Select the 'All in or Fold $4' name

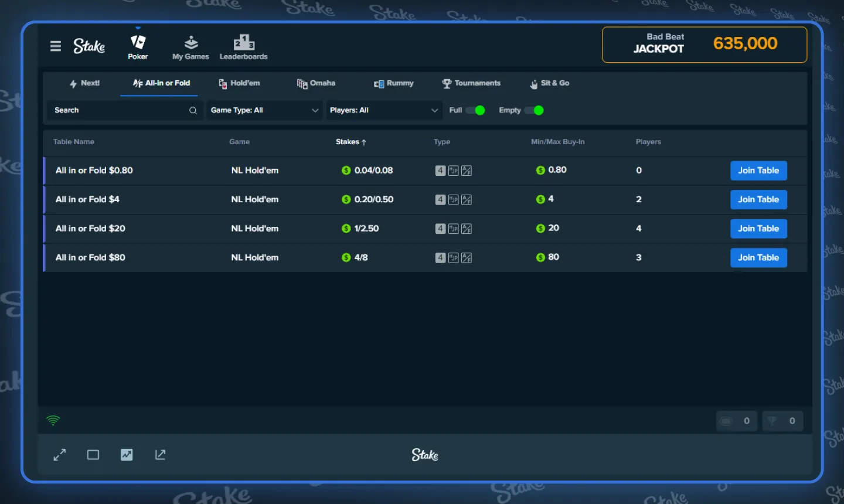coord(87,199)
